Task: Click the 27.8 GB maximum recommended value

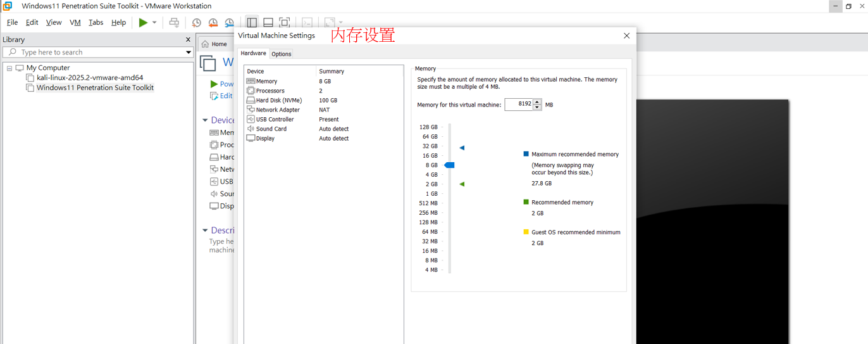Action: coord(542,183)
